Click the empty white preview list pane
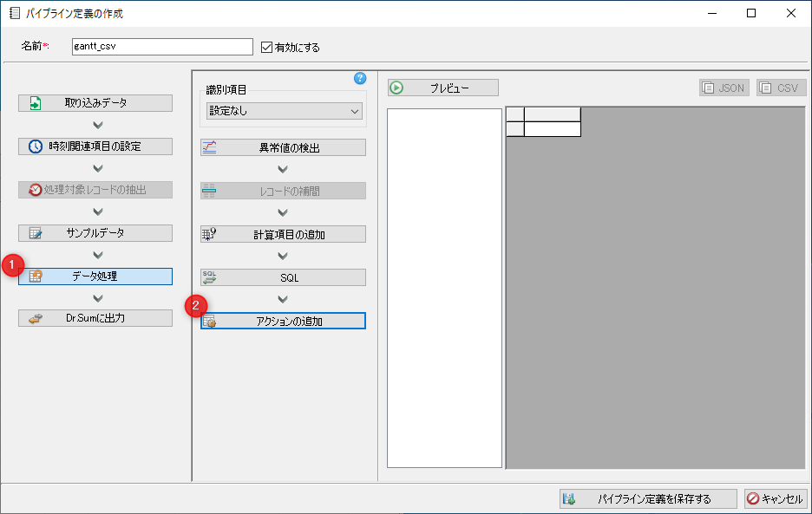Viewport: 812px width, 514px height. [x=445, y=288]
